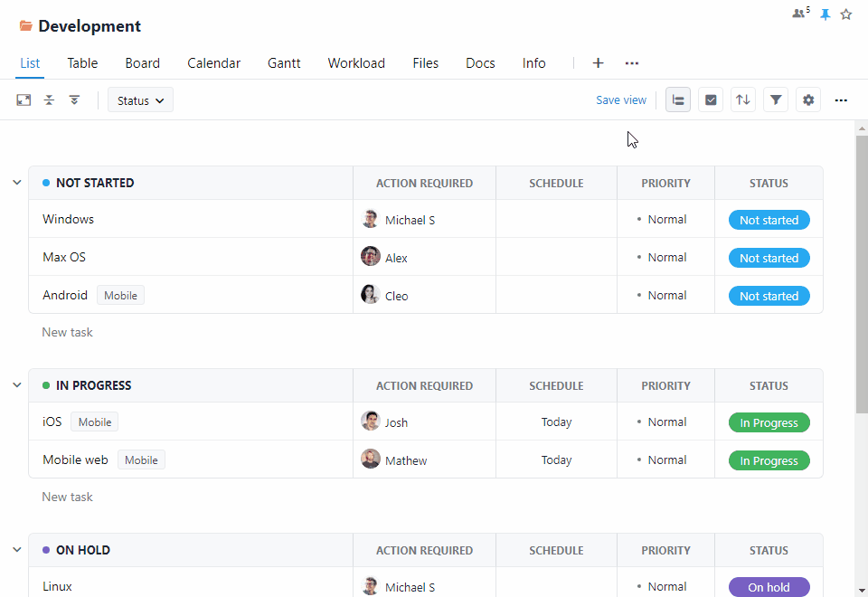The width and height of the screenshot is (868, 597).
Task: Click Mobile tag on Mobile web task
Action: [141, 460]
